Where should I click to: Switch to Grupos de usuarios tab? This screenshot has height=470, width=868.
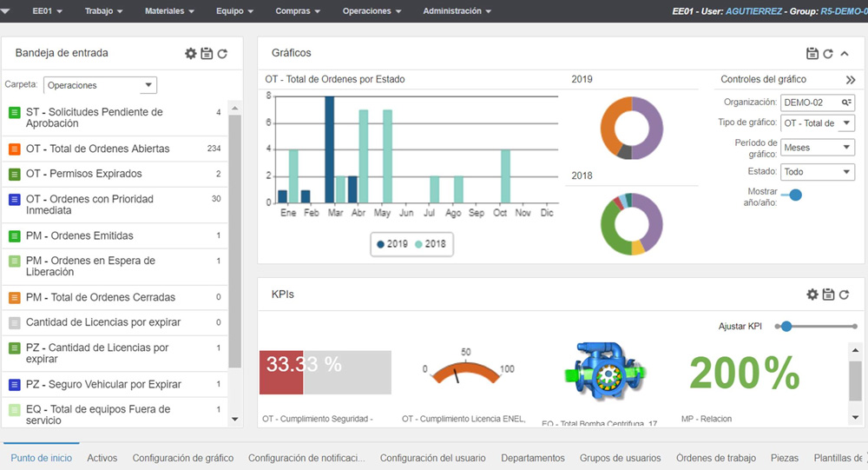click(x=620, y=458)
